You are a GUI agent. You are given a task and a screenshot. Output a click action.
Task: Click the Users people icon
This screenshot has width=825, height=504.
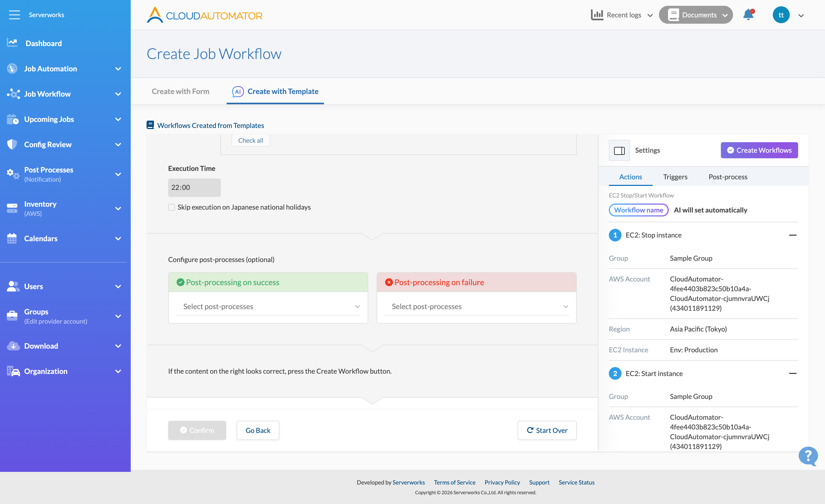pyautogui.click(x=13, y=286)
